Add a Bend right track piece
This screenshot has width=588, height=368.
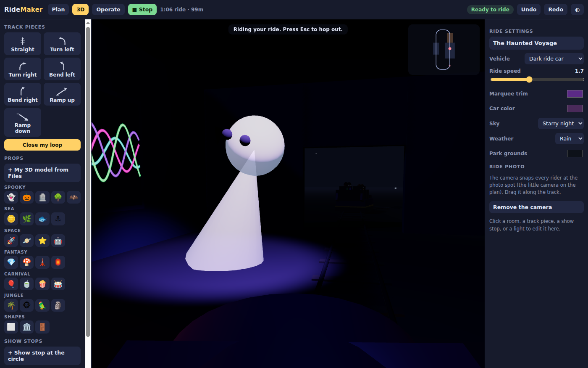(23, 94)
